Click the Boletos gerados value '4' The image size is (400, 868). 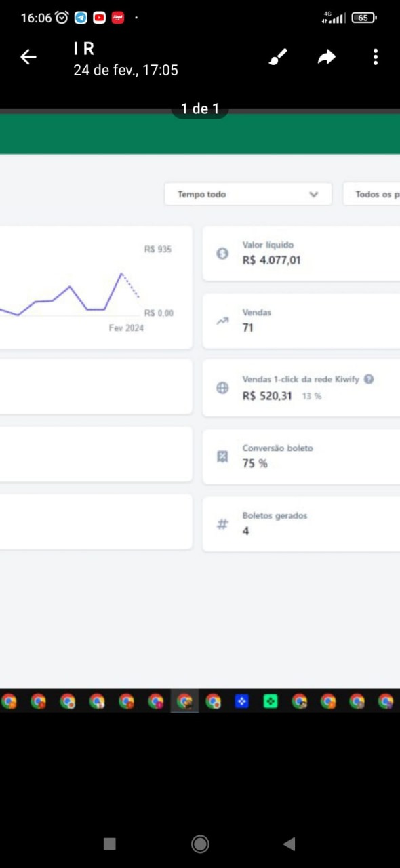(245, 531)
